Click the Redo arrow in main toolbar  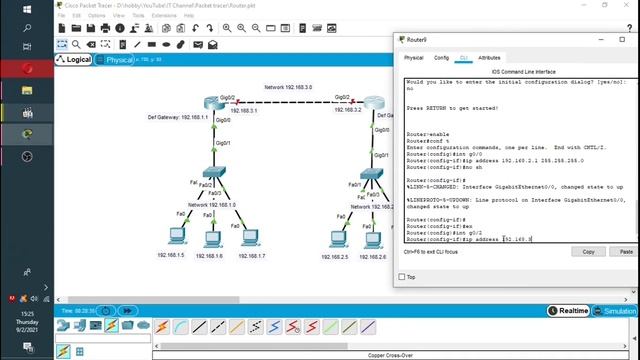pos(210,28)
